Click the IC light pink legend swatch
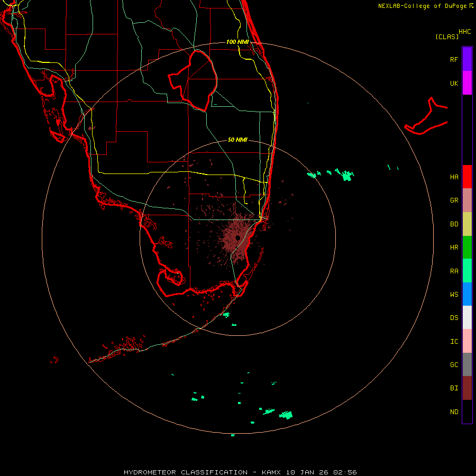This screenshot has width=476, height=476. (x=467, y=341)
